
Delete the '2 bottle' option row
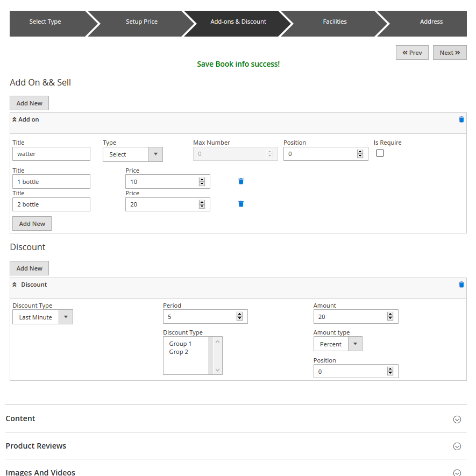pos(241,204)
